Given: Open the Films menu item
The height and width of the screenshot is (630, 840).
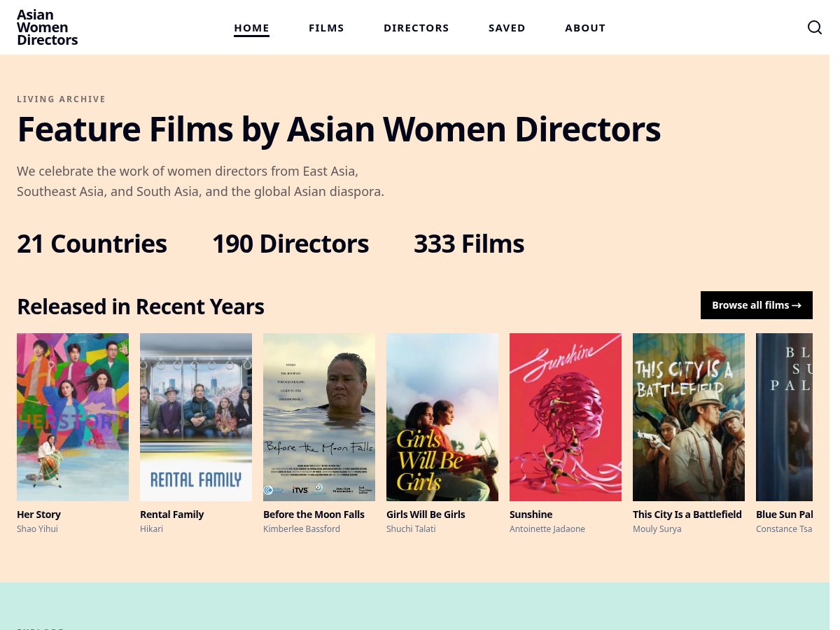Looking at the screenshot, I should [326, 28].
